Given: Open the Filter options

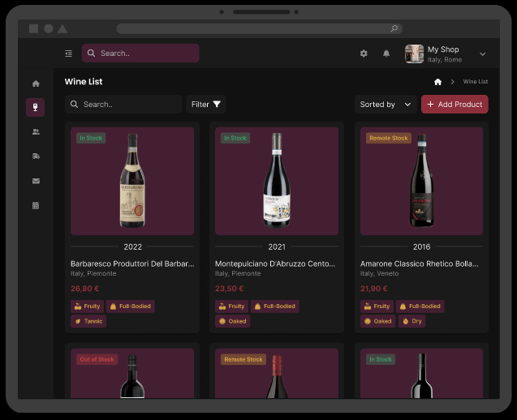Looking at the screenshot, I should point(206,105).
